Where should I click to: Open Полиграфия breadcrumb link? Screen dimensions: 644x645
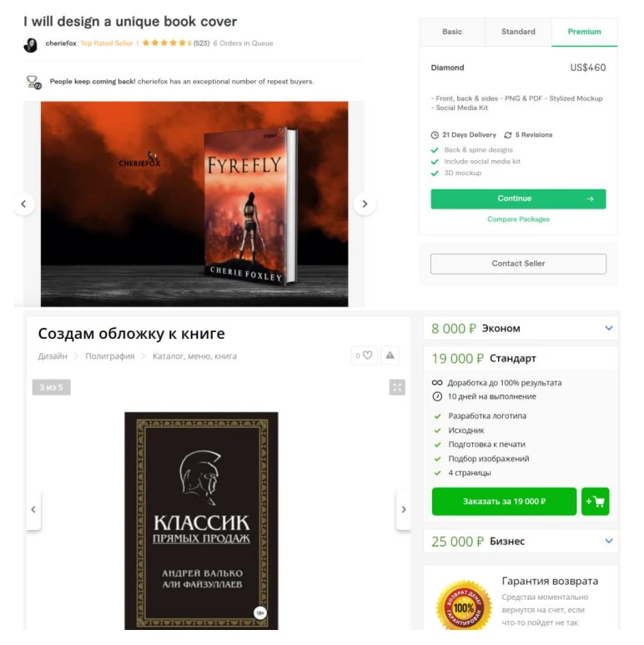click(110, 356)
